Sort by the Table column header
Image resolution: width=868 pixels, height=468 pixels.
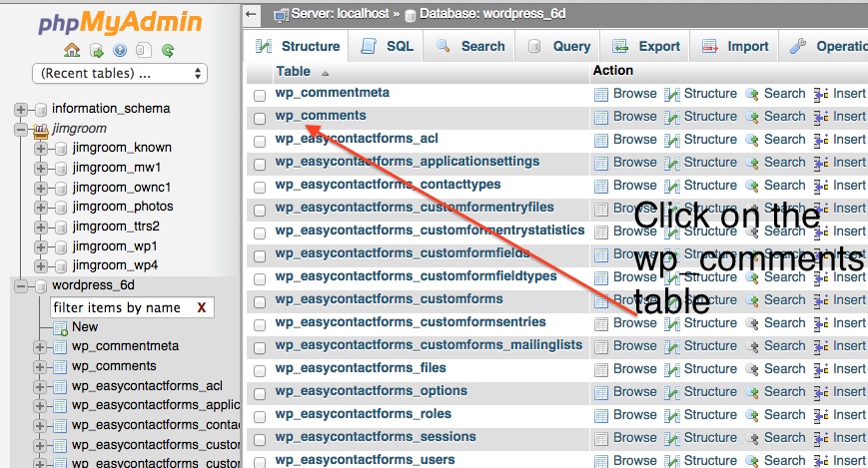[x=294, y=72]
